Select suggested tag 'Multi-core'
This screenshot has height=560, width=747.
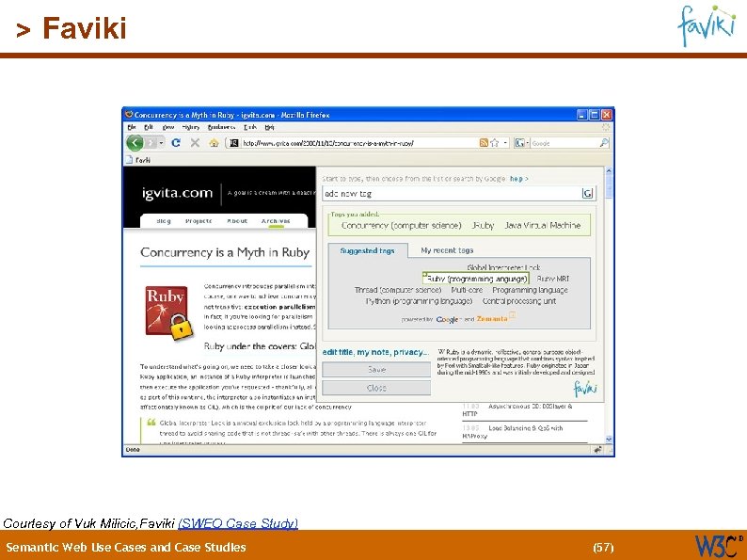click(467, 290)
